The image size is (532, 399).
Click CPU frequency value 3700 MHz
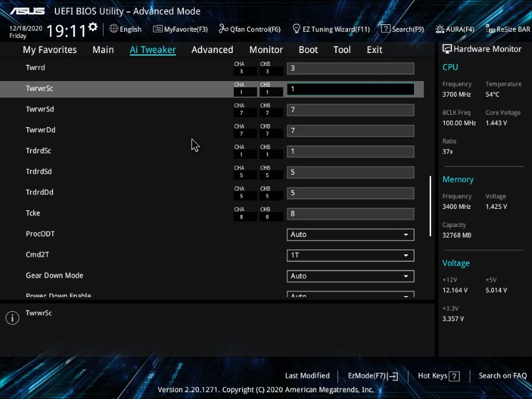click(x=457, y=94)
